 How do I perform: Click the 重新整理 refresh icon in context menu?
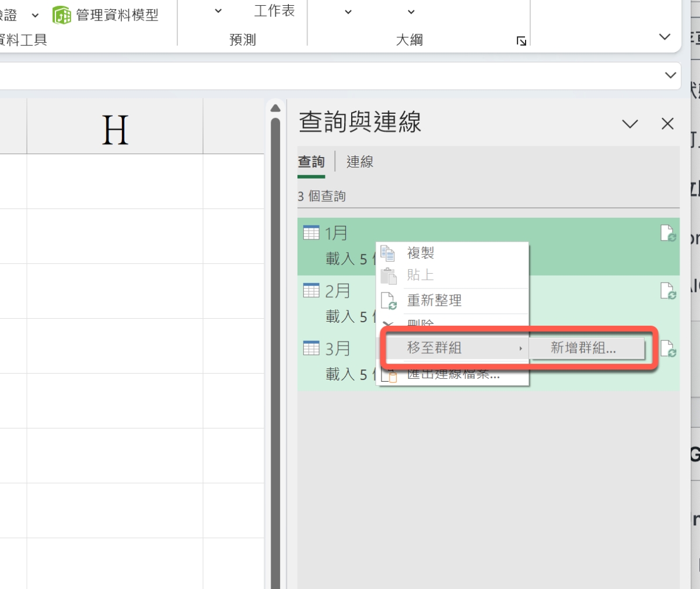point(388,301)
